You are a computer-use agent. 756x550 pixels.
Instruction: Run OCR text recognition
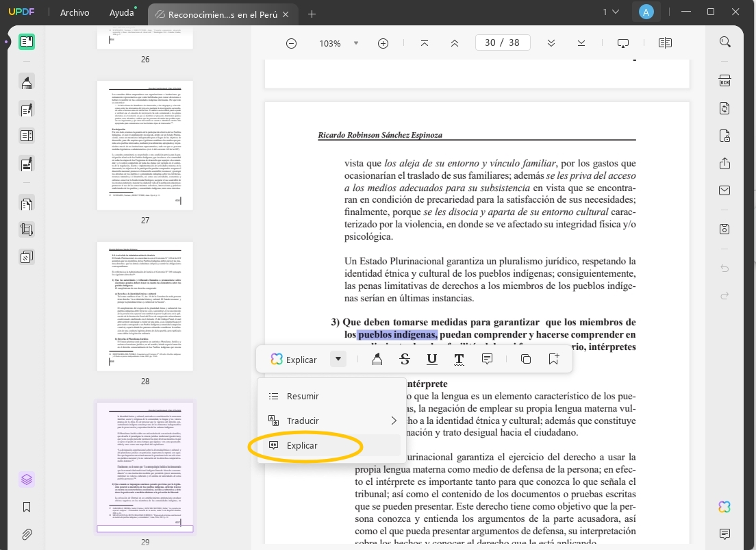pyautogui.click(x=724, y=81)
